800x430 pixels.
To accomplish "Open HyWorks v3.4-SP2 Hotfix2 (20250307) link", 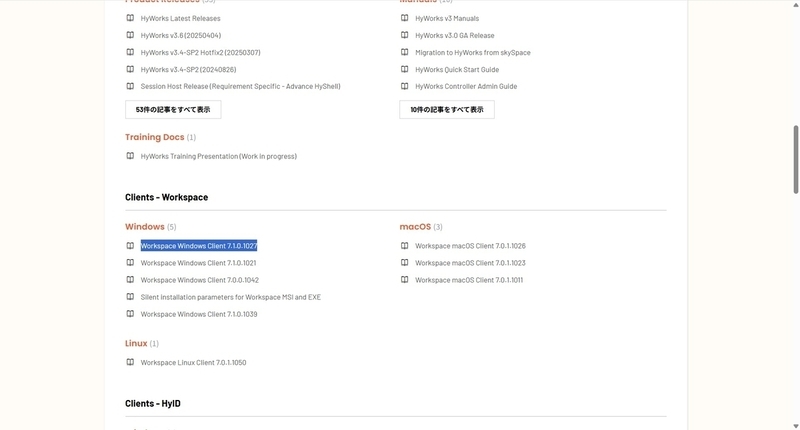I will coord(201,53).
